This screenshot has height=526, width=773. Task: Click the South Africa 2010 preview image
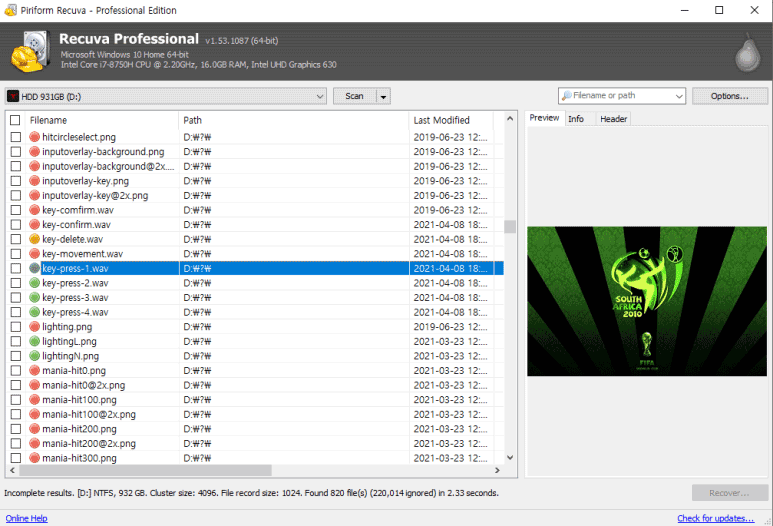(647, 301)
